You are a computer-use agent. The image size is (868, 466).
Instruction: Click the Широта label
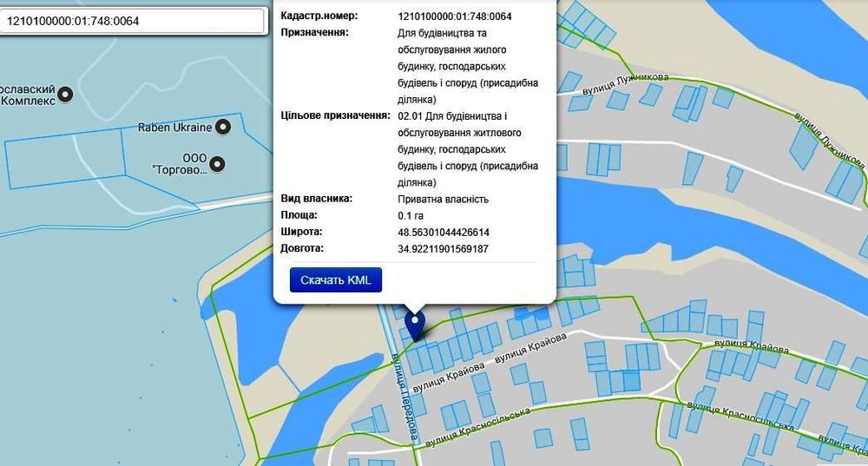pos(302,232)
